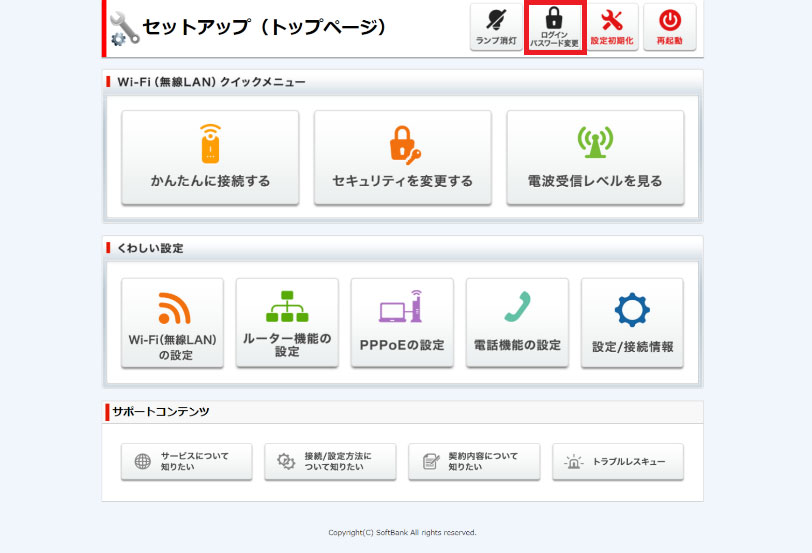The height and width of the screenshot is (553, 812).
Task: Open ルーター機能の設定 network tile
Action: point(287,322)
